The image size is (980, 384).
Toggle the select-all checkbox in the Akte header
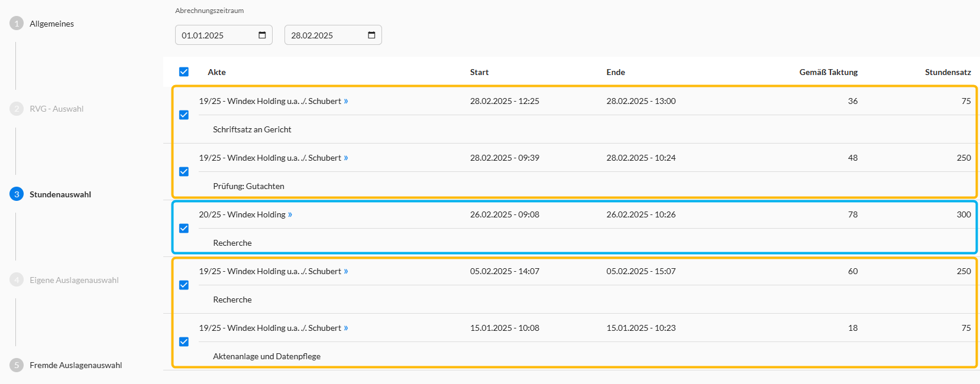point(184,72)
